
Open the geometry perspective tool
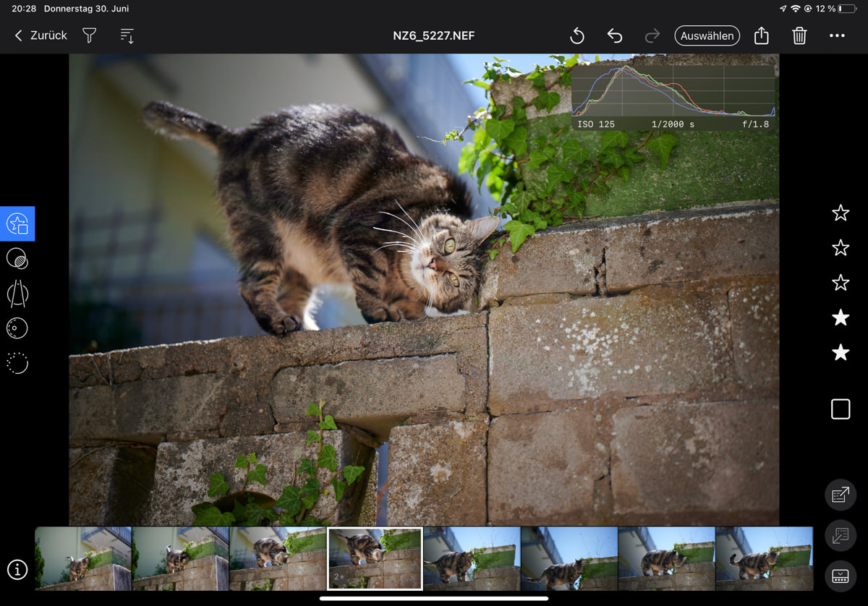point(17,294)
